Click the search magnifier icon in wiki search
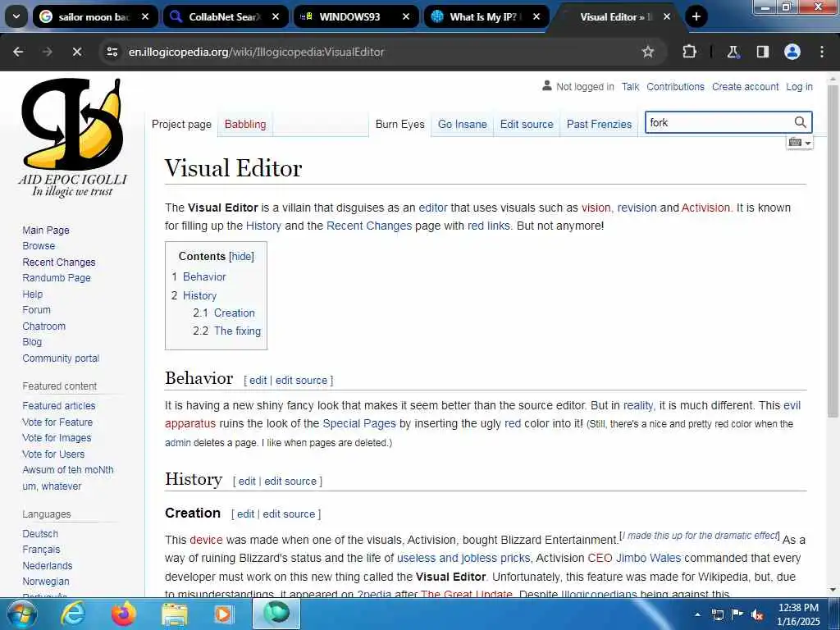840x630 pixels. [800, 122]
